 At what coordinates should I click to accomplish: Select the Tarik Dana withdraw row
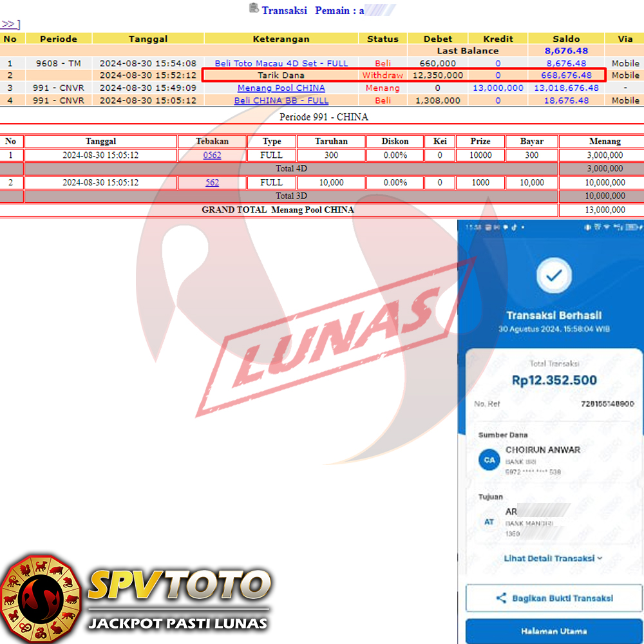click(281, 75)
